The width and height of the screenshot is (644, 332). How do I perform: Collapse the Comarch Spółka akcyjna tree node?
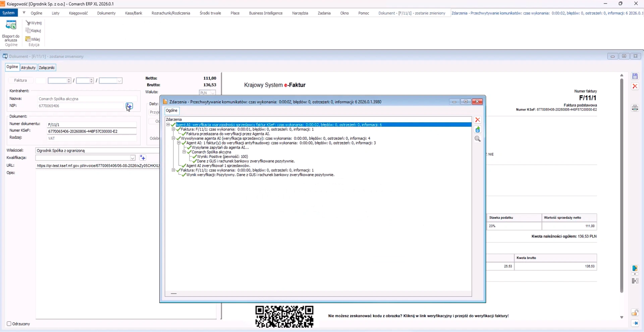coord(184,152)
